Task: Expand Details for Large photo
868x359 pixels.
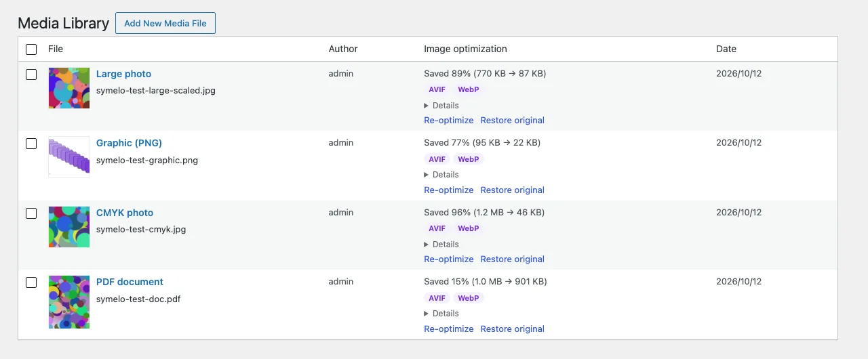Action: point(441,106)
